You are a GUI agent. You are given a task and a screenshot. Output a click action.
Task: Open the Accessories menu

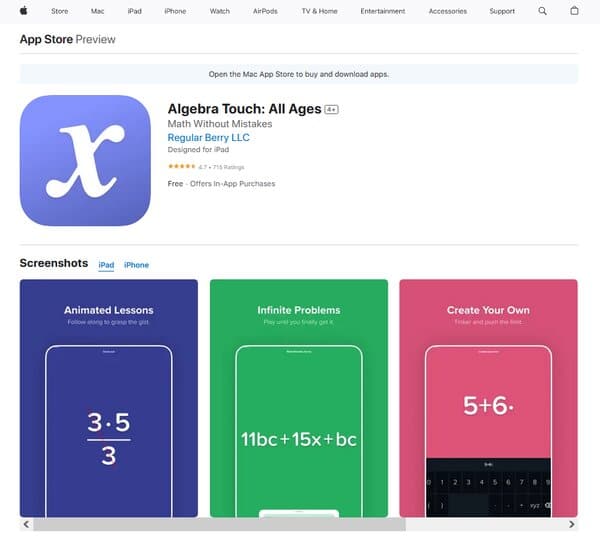click(x=448, y=11)
